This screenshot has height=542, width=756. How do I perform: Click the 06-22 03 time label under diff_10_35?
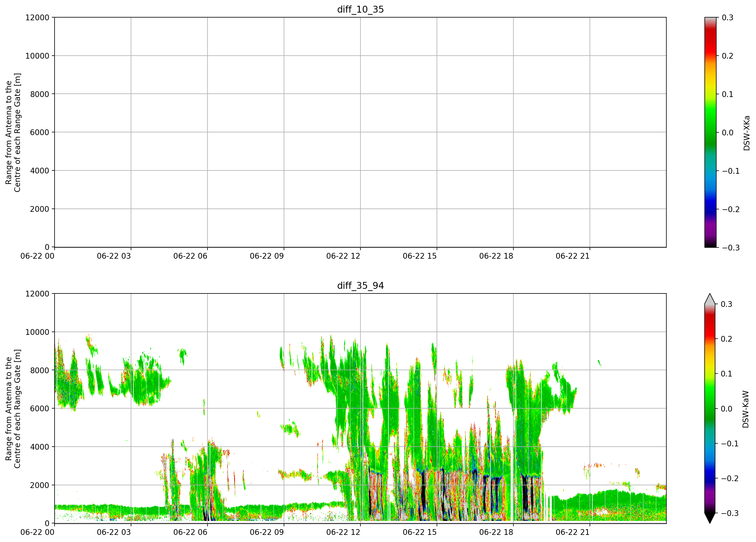(x=114, y=256)
